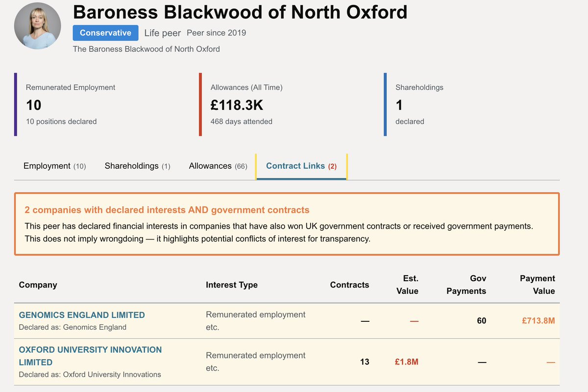Click the page title Baroness Blackwood heading
Image resolution: width=588 pixels, height=392 pixels.
pyautogui.click(x=240, y=12)
